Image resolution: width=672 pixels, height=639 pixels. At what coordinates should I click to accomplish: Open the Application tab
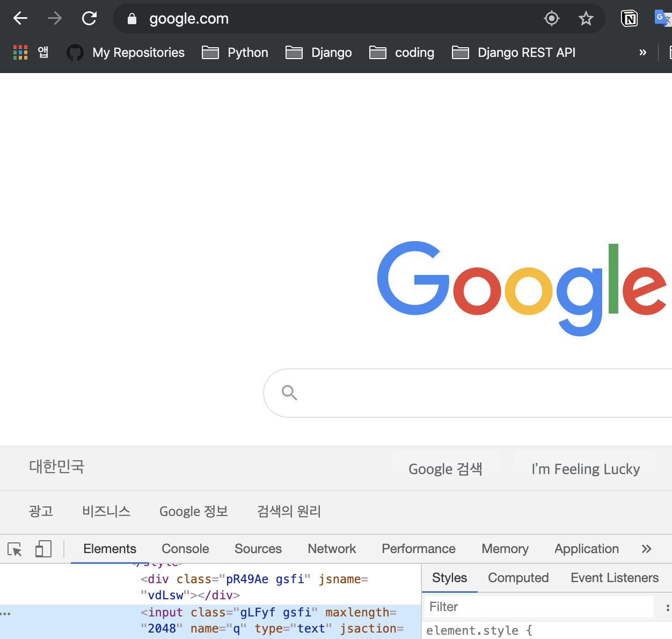[587, 549]
